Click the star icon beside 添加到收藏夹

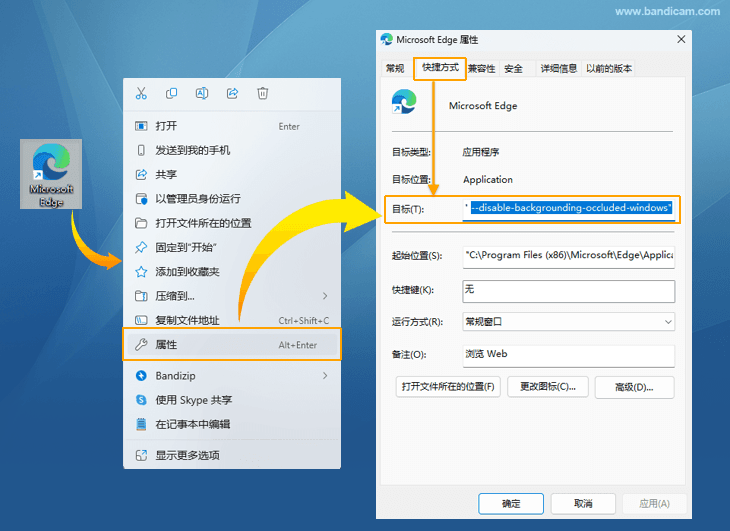click(141, 272)
